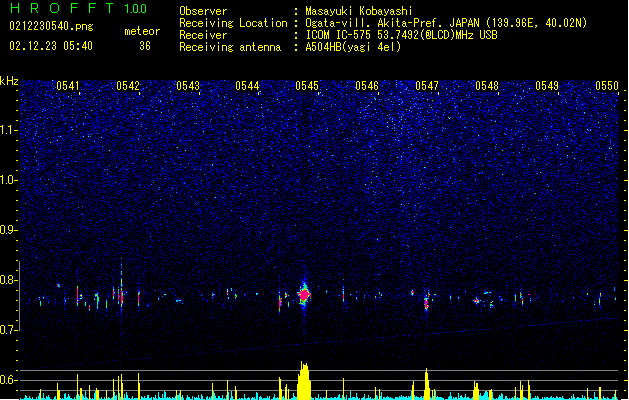Click the 0.8 kHz axis label
This screenshot has height=400, width=629.
[x=9, y=280]
